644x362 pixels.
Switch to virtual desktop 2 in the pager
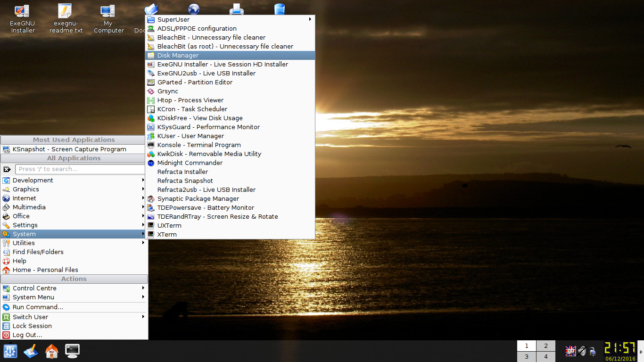pos(546,346)
